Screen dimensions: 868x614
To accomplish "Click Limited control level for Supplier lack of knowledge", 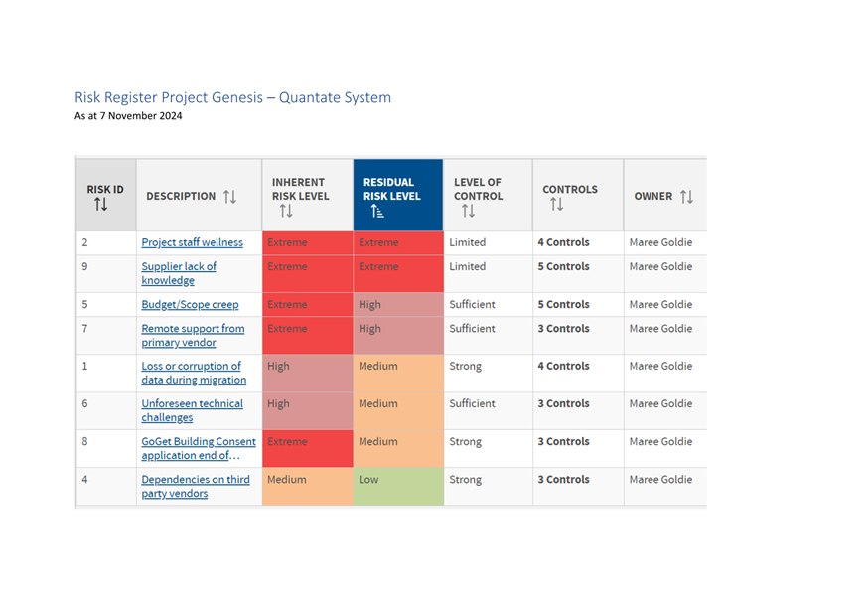I will click(467, 266).
